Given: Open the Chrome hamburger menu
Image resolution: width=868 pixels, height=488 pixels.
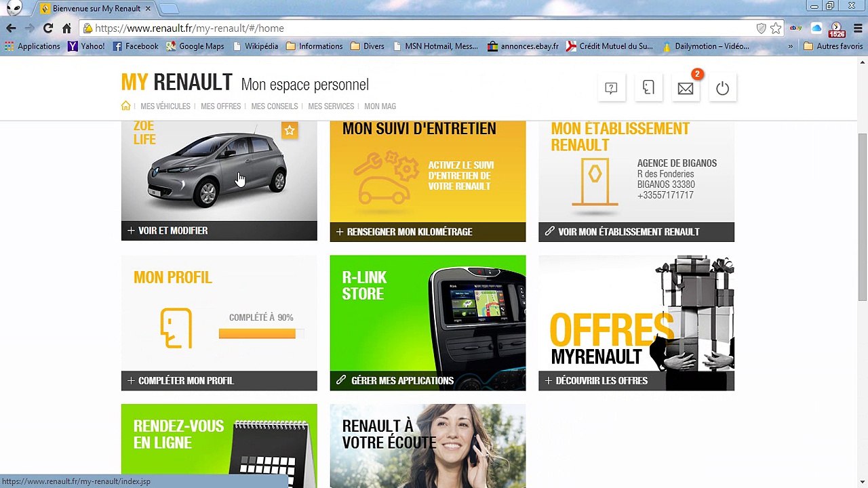Looking at the screenshot, I should [856, 28].
